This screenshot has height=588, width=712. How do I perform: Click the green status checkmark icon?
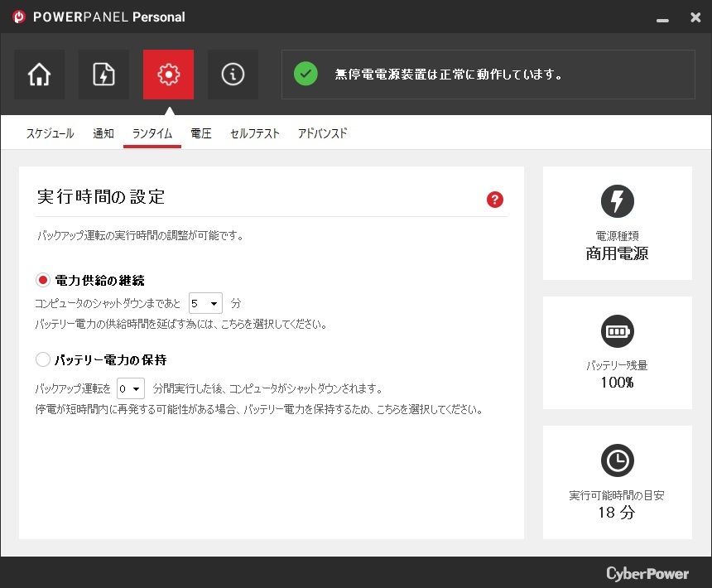pyautogui.click(x=305, y=74)
